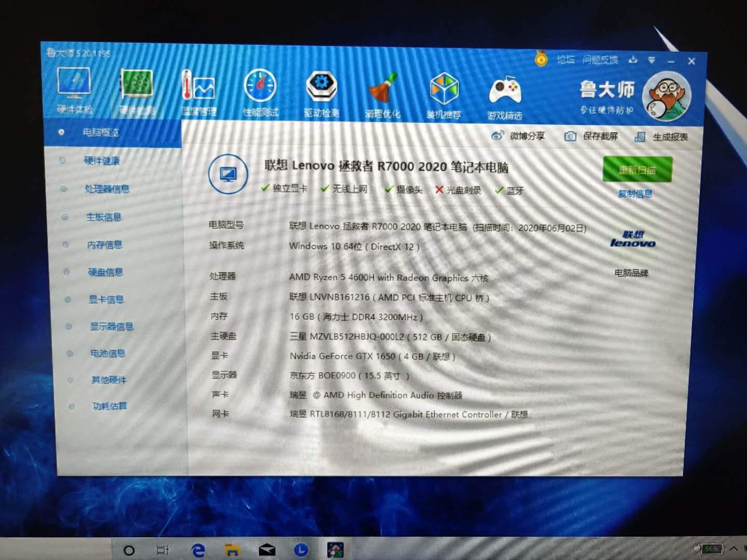
Task: Switch to the 处理器信息 processor tab
Action: tap(106, 189)
